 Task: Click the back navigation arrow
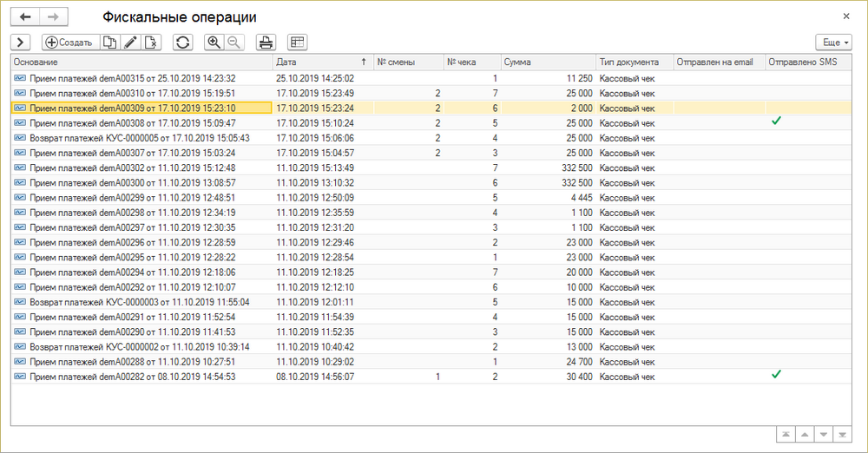[x=25, y=17]
